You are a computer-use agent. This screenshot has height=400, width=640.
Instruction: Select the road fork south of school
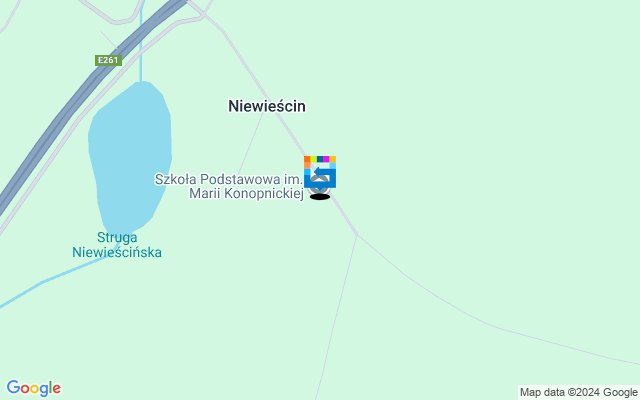[357, 235]
